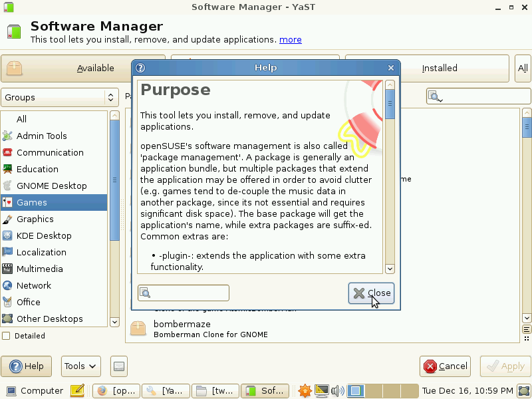Open the Groups combo box
The height and width of the screenshot is (399, 532).
pos(60,97)
